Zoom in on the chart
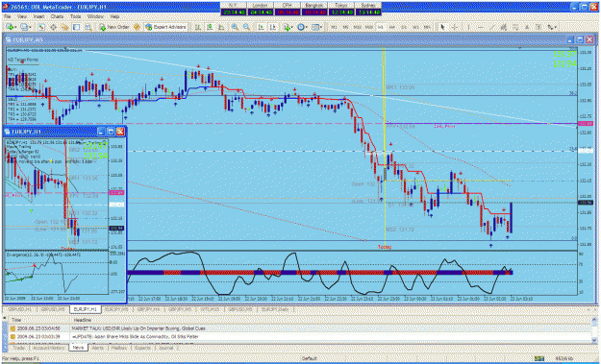601x364 pixels. click(235, 27)
